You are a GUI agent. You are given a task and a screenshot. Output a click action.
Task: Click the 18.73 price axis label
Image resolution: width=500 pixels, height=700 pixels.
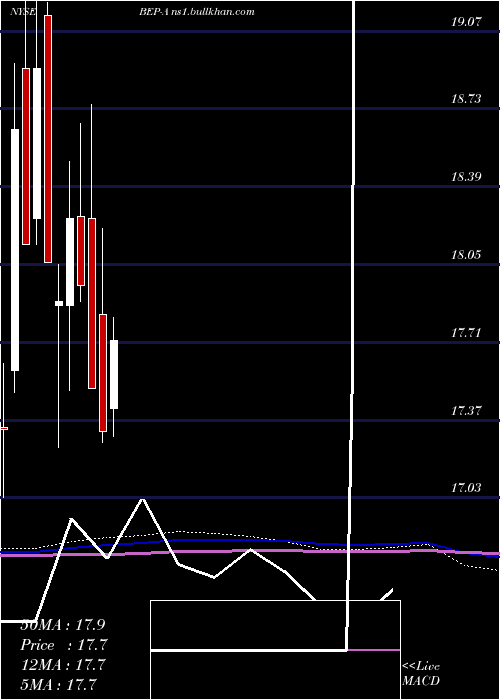click(466, 99)
